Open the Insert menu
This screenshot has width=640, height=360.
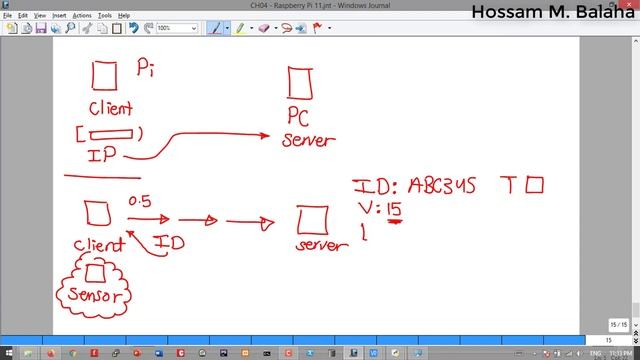coord(59,16)
